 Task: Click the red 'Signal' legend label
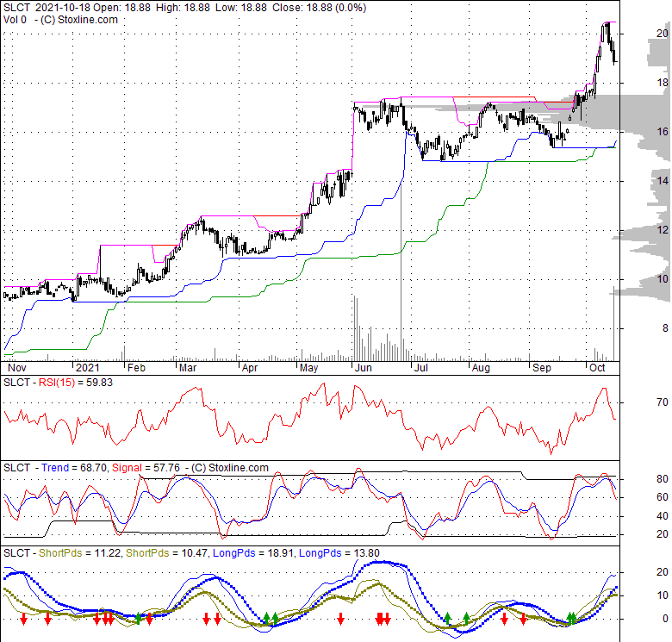tap(127, 468)
